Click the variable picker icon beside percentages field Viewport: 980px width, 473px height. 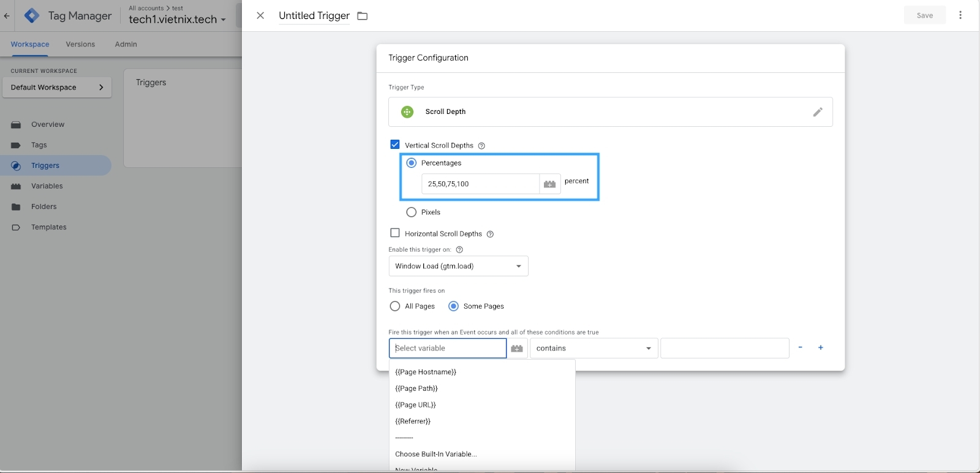[x=549, y=184]
